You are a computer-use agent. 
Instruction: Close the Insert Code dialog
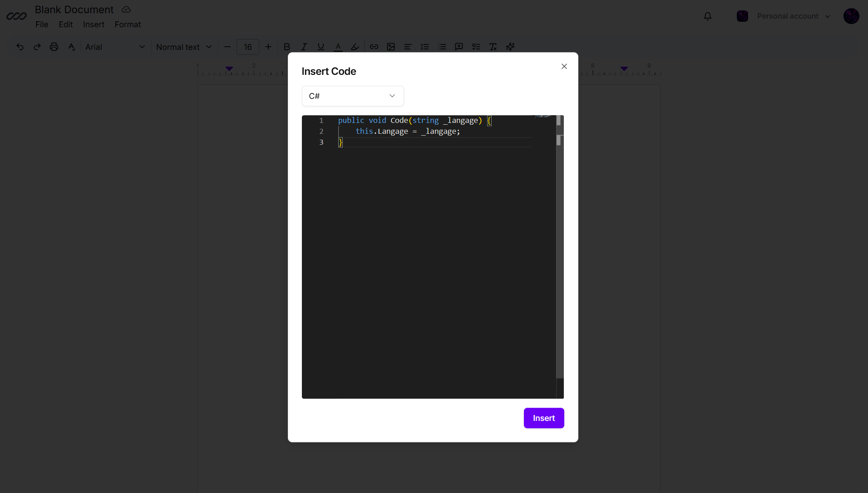(564, 67)
